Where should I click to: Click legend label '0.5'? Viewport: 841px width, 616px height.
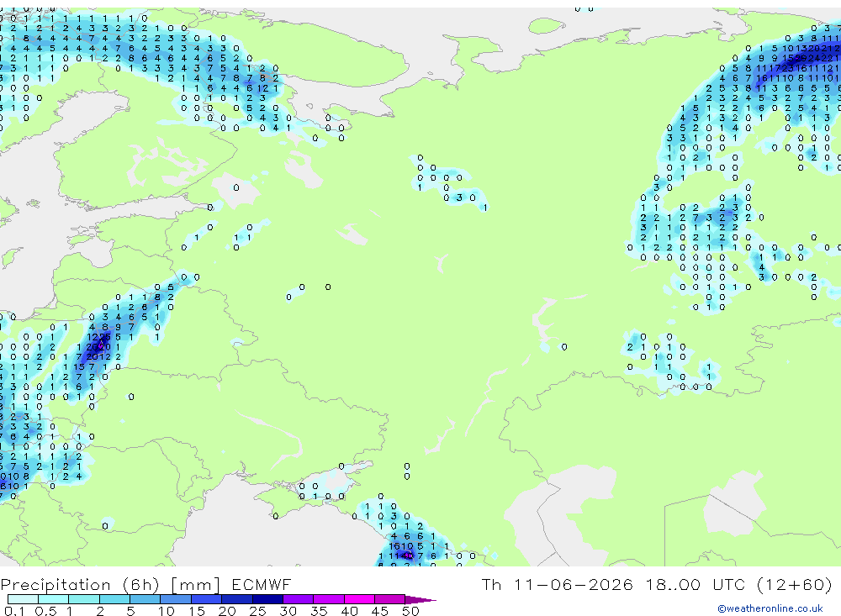[x=45, y=611]
